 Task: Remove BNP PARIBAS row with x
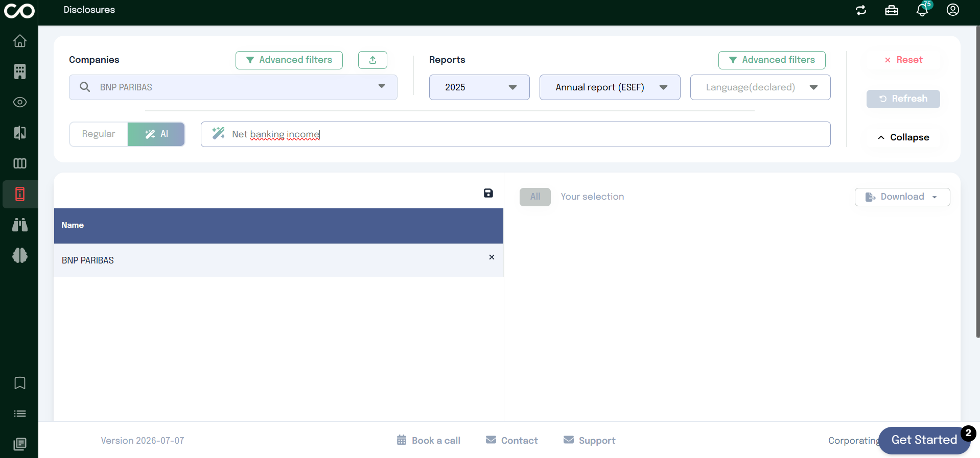pos(492,257)
